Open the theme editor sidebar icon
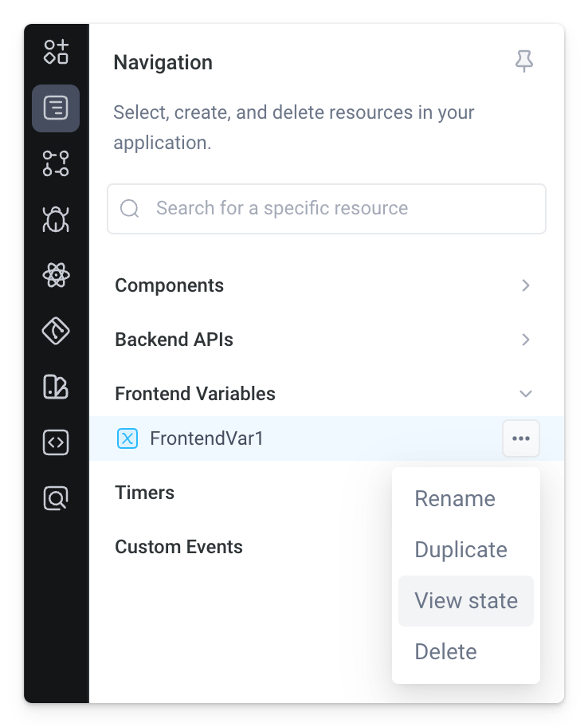This screenshot has height=727, width=588. pos(56,387)
